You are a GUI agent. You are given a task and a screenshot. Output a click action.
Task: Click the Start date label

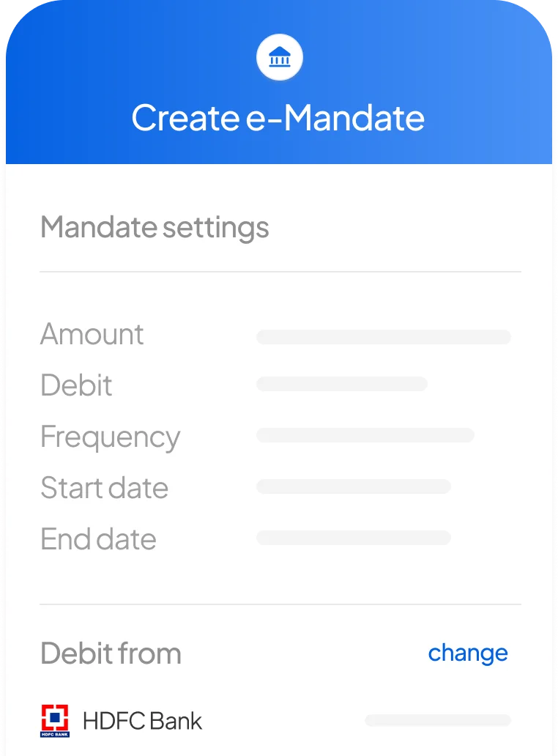104,488
